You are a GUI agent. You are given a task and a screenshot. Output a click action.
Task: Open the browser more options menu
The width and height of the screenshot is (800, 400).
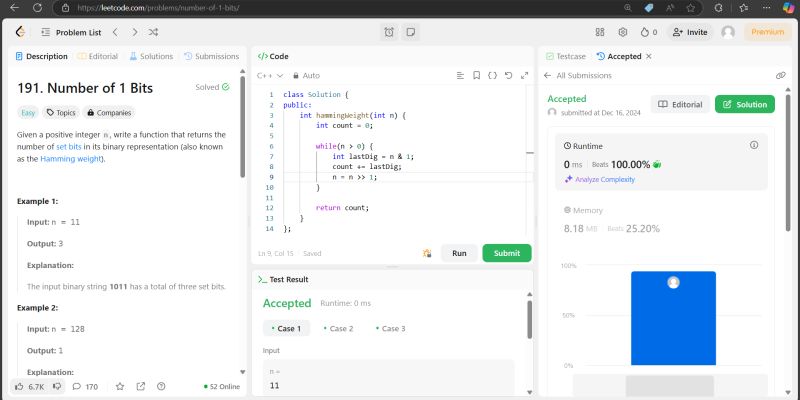point(766,8)
